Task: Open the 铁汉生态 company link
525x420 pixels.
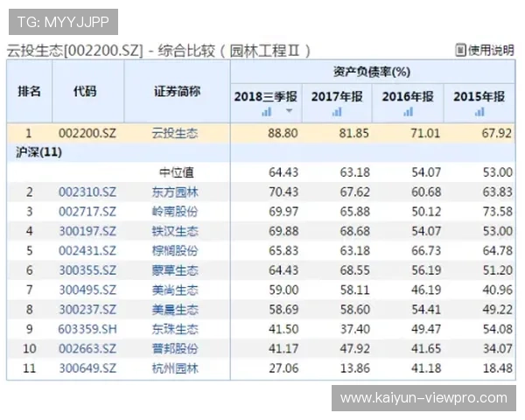Action: [175, 231]
